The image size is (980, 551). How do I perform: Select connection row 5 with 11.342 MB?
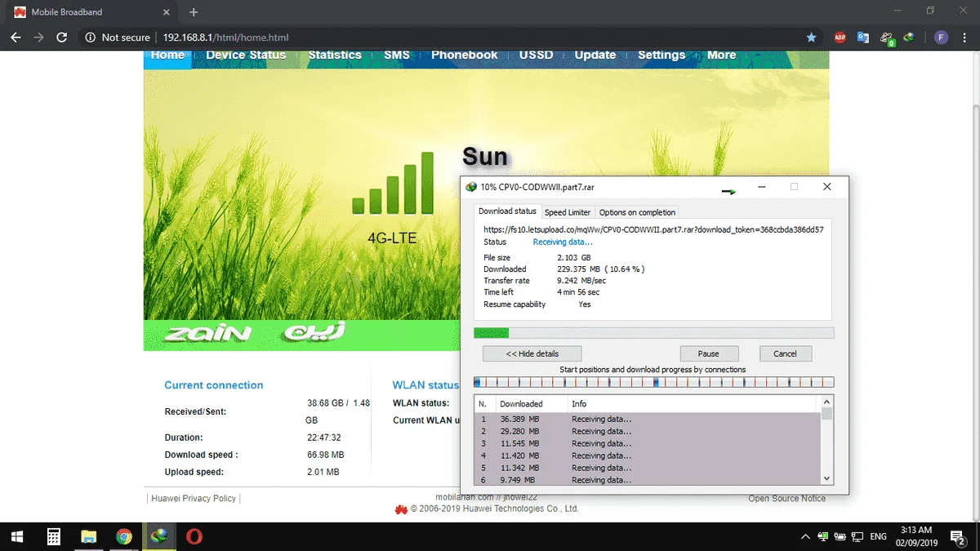[x=648, y=468]
